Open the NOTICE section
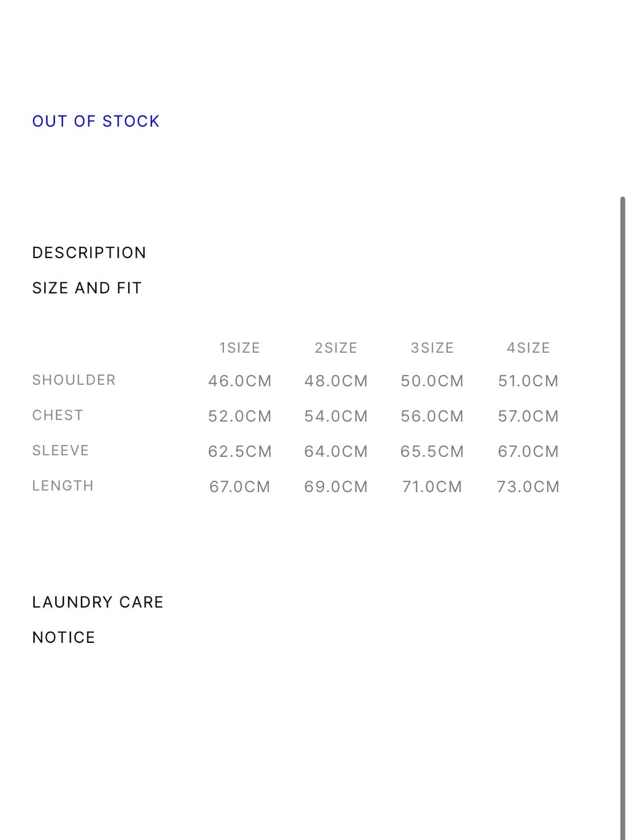 click(x=64, y=637)
